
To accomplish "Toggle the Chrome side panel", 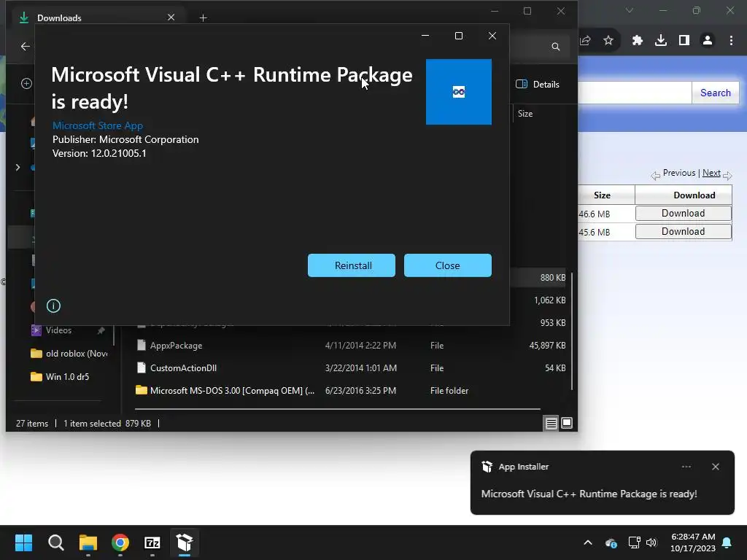I will click(x=684, y=41).
